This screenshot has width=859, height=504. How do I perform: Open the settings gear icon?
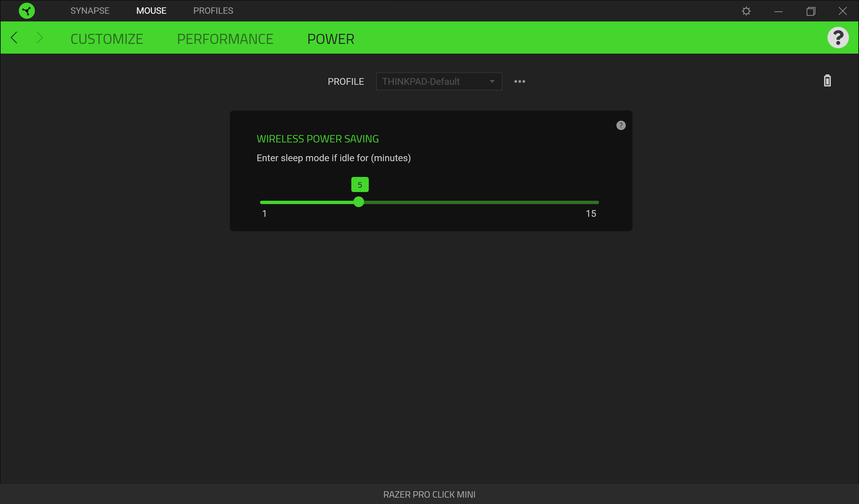746,11
